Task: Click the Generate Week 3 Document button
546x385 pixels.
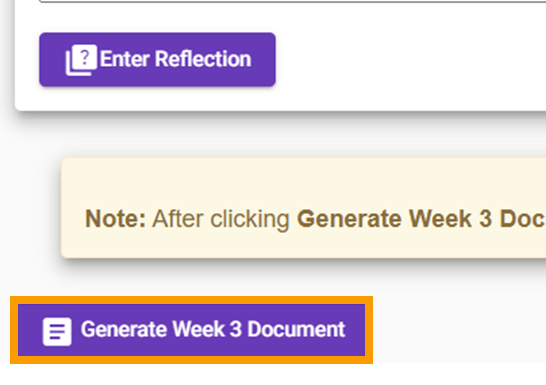Action: pyautogui.click(x=192, y=330)
